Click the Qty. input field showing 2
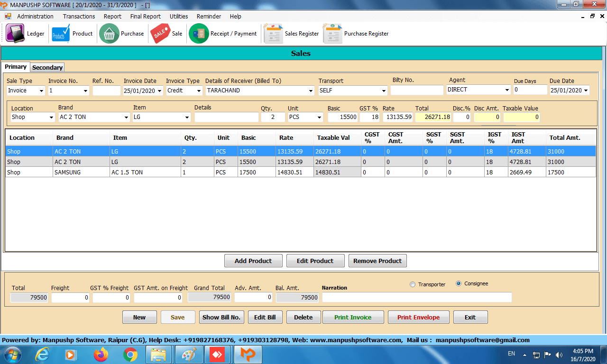This screenshot has height=364, width=607. pyautogui.click(x=273, y=117)
